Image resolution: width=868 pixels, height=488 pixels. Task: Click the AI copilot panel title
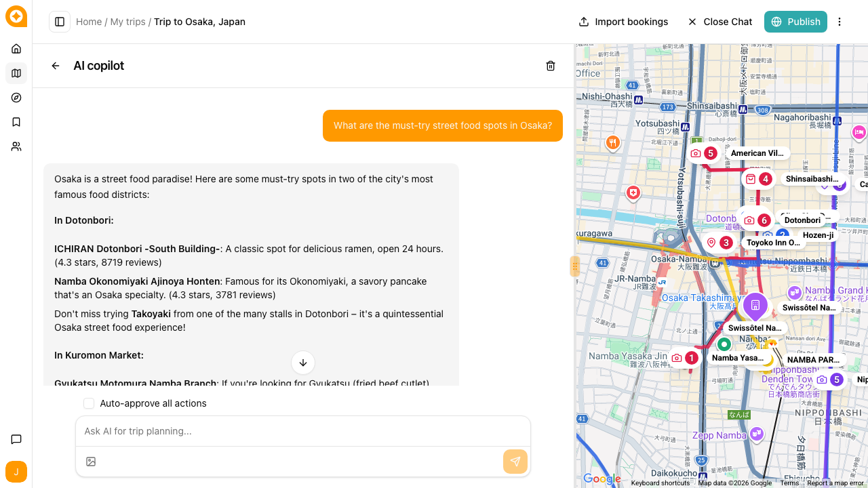(99, 66)
